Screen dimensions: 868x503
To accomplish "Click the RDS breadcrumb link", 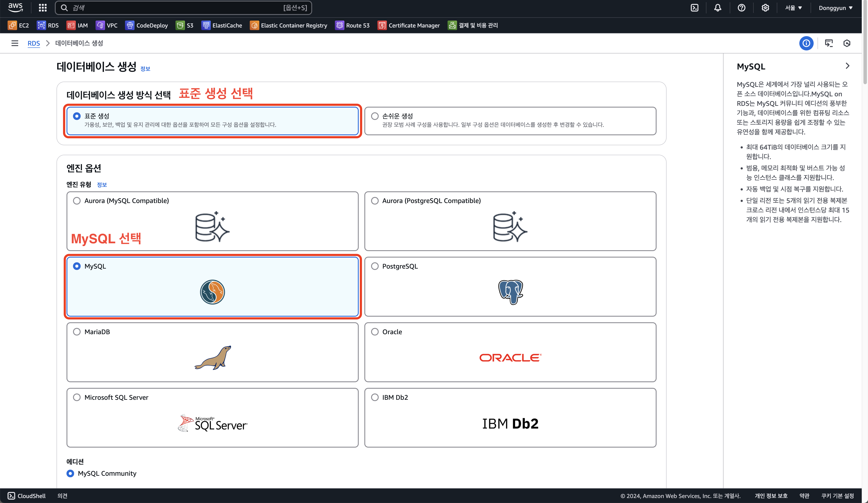I will pos(34,43).
